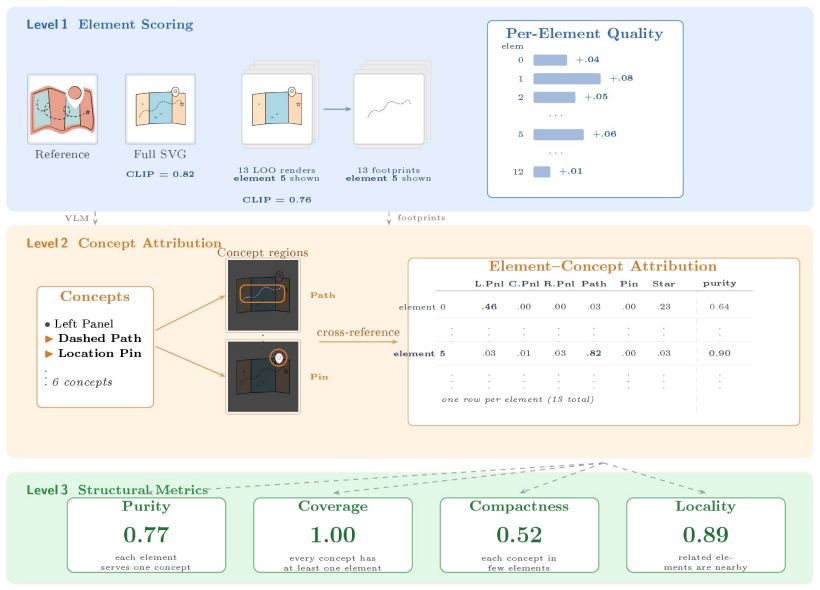
Task: Click the Path column header
Action: pyautogui.click(x=594, y=283)
